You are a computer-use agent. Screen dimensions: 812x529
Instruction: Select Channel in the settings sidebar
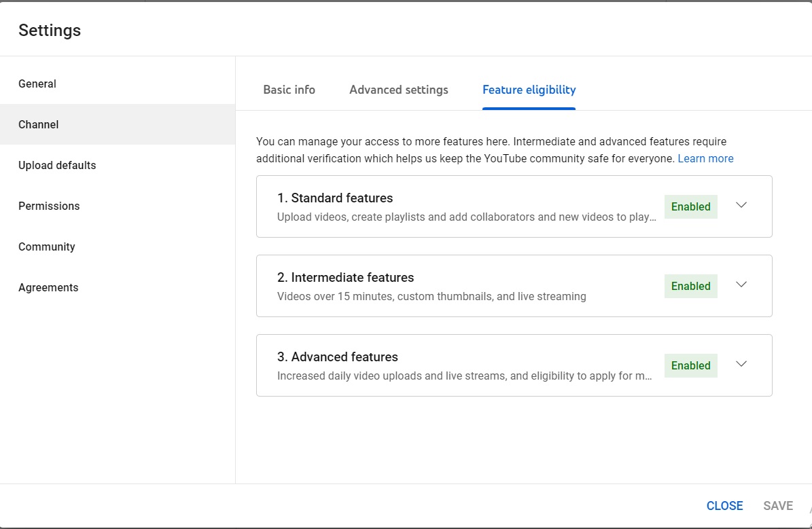coord(118,124)
